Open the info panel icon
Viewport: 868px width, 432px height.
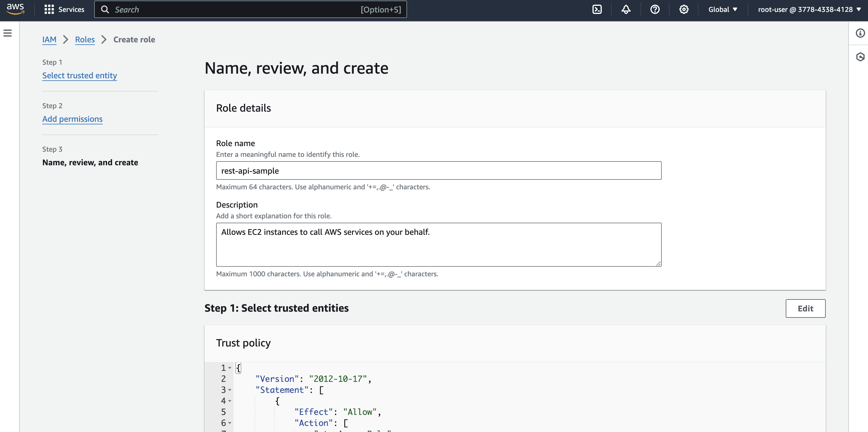pos(860,33)
